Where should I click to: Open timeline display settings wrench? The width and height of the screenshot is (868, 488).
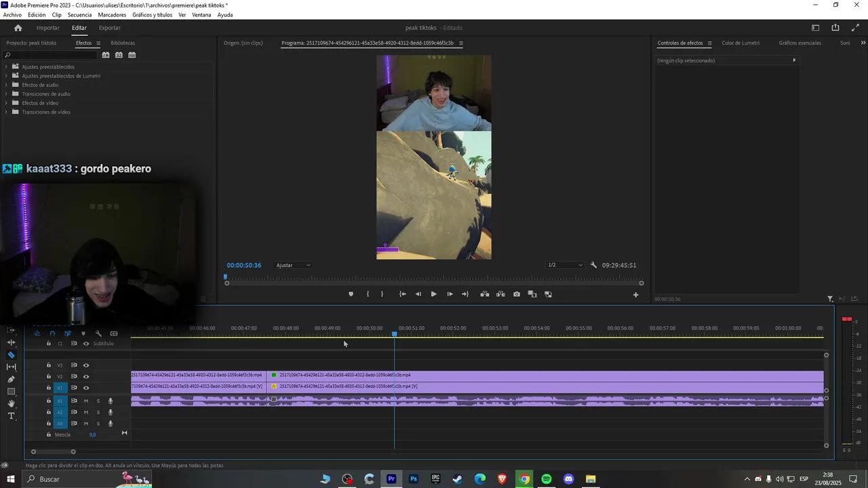pos(98,333)
